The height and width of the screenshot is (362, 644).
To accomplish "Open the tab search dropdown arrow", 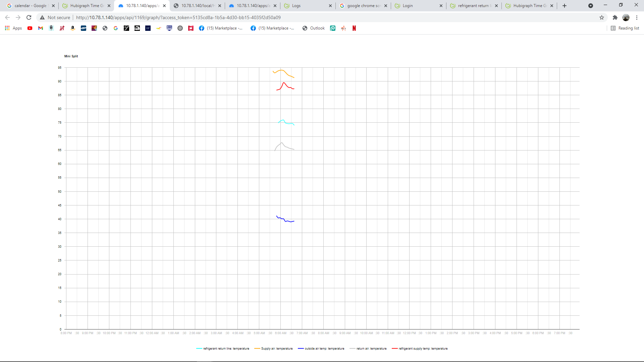I will [591, 6].
